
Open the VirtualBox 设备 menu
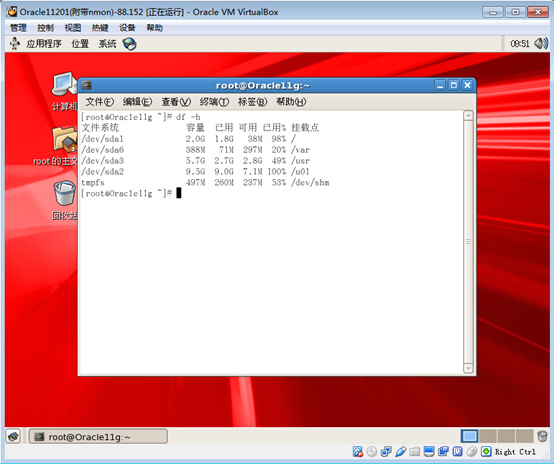pos(127,28)
